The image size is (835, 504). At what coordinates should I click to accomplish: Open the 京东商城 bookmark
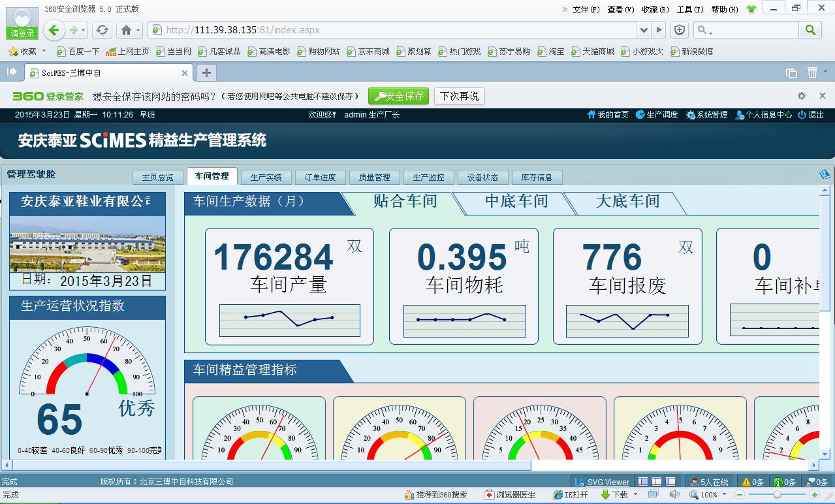pyautogui.click(x=368, y=51)
